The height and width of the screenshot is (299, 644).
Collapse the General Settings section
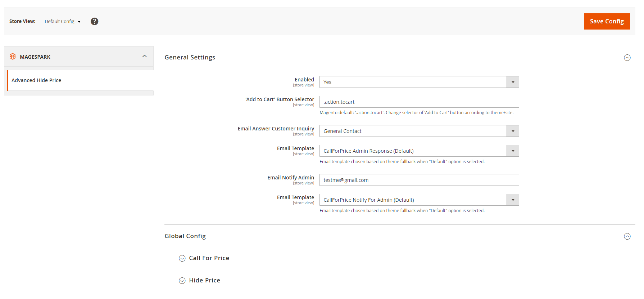pyautogui.click(x=627, y=58)
